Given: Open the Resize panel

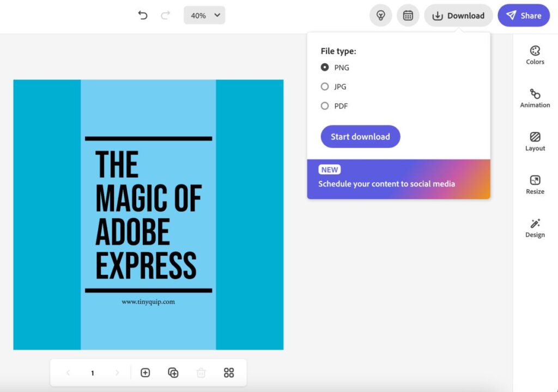Looking at the screenshot, I should (x=535, y=184).
